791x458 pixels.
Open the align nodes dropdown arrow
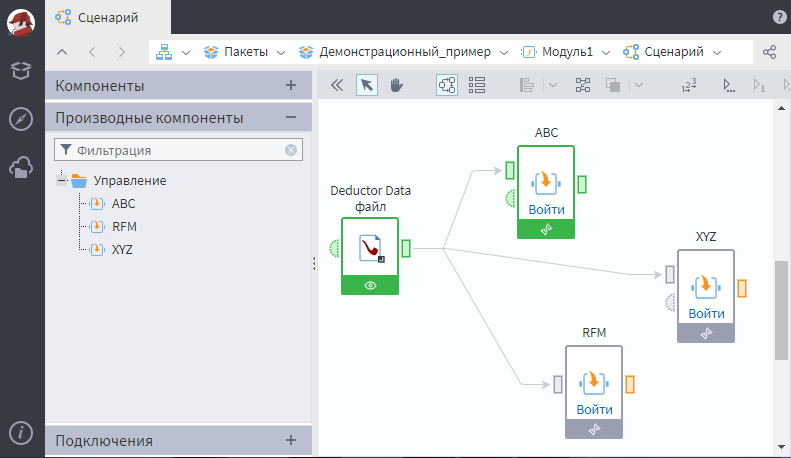tap(553, 85)
